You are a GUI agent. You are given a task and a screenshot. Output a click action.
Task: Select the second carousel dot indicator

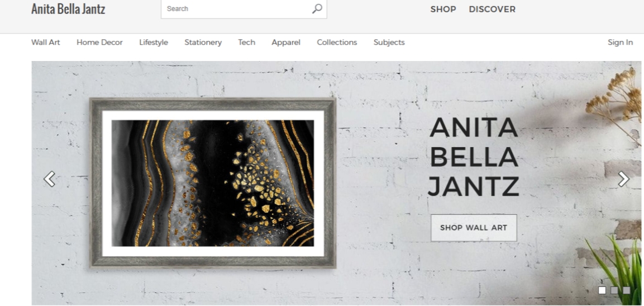coord(614,290)
